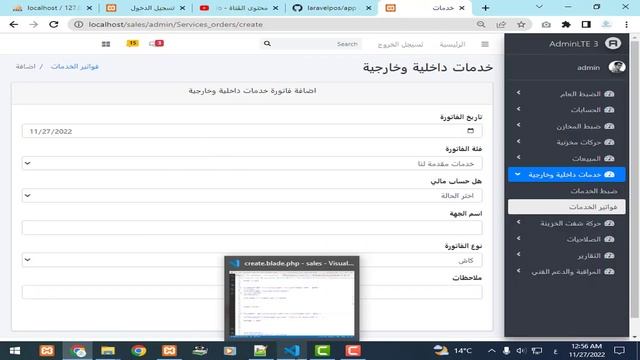Click the create.blade.php VS Code preview thumbnail
The image size is (640, 360).
291,303
